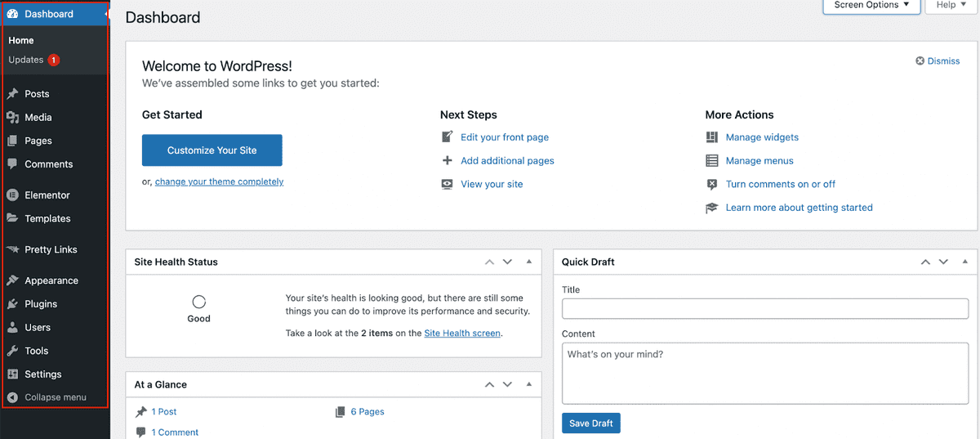Collapse the Quick Draft panel with the triangle
The image size is (980, 439).
click(x=964, y=262)
